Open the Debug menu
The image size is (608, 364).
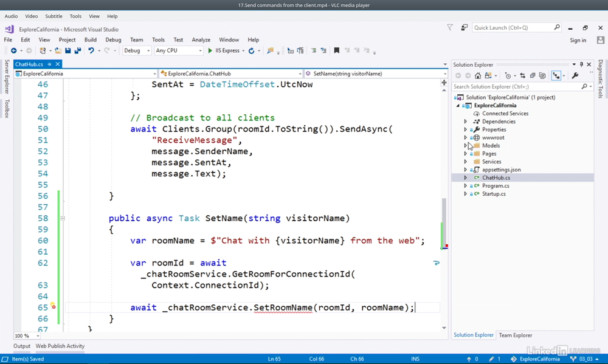[x=113, y=39]
